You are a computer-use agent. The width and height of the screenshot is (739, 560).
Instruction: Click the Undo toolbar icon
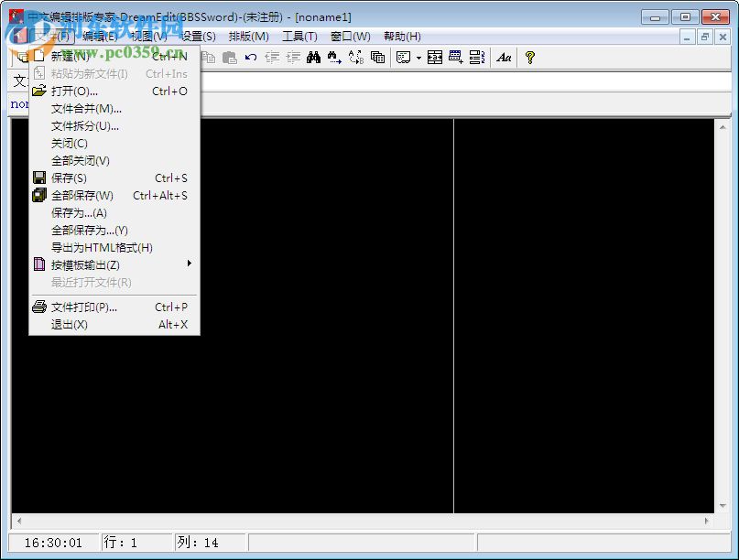pyautogui.click(x=251, y=57)
